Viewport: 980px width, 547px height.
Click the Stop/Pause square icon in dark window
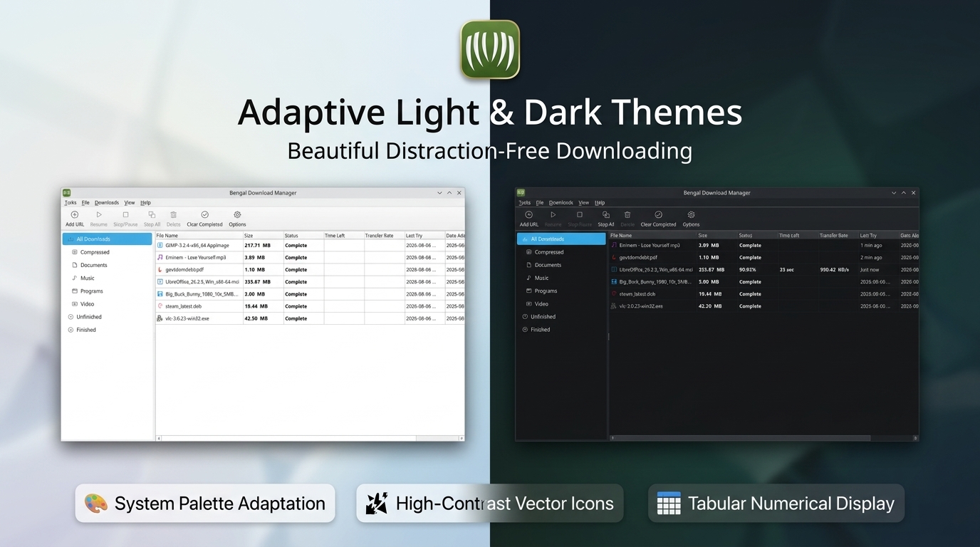[x=580, y=214]
